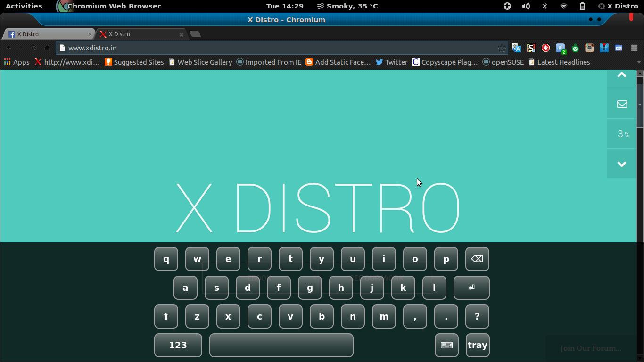Jump up with the page sidebar up chevron
Viewport: 644px width, 362px height.
(x=622, y=75)
